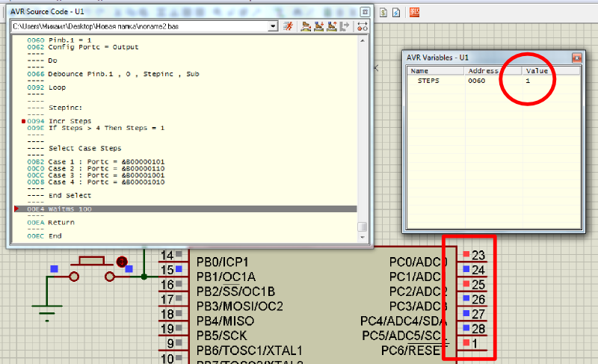Click the Value column header in AVR Variables

pyautogui.click(x=537, y=70)
